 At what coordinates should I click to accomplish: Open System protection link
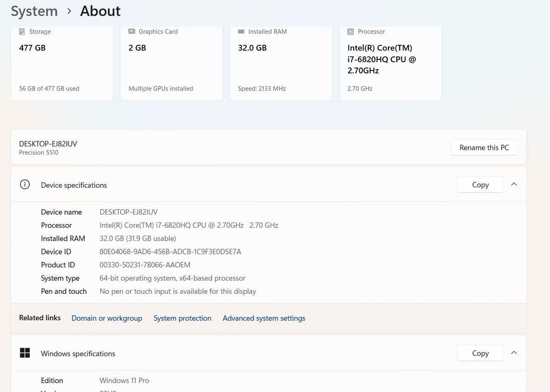point(182,318)
